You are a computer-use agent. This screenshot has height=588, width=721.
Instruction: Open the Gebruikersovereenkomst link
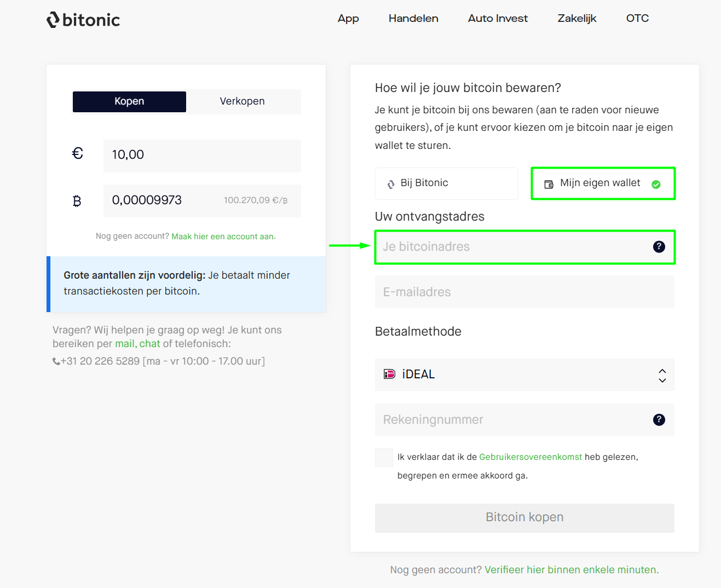click(530, 457)
